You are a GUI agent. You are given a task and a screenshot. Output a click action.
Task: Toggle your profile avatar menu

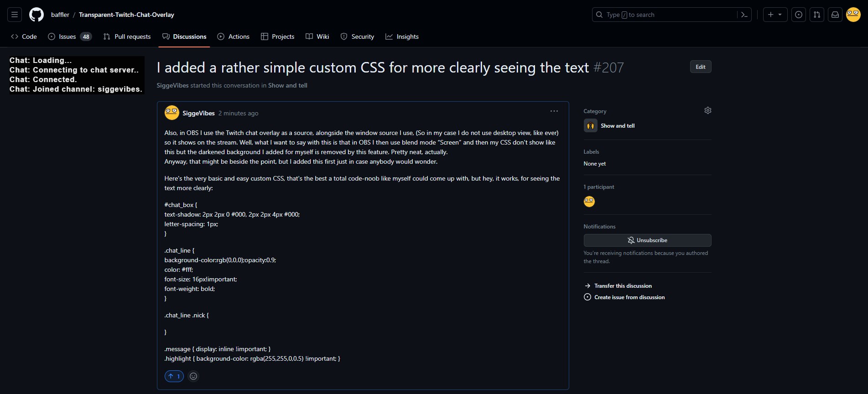(x=852, y=14)
